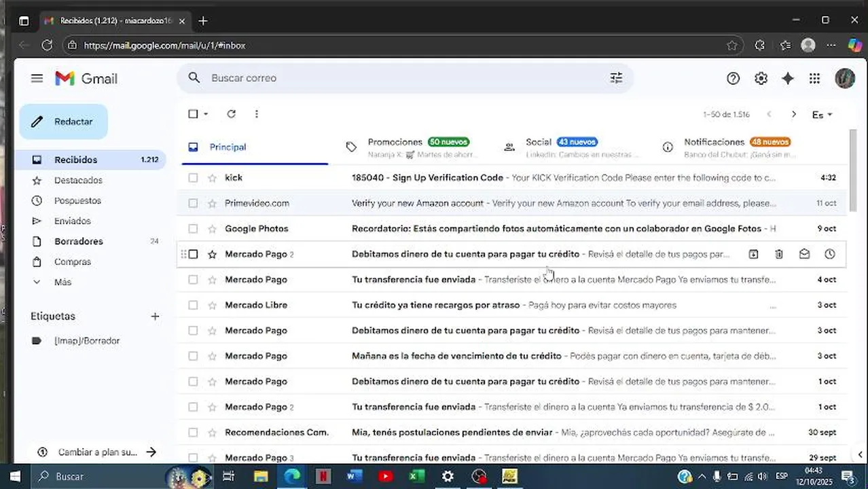Open File Explorer from the taskbar
Viewport: 868px width, 489px height.
(x=261, y=476)
